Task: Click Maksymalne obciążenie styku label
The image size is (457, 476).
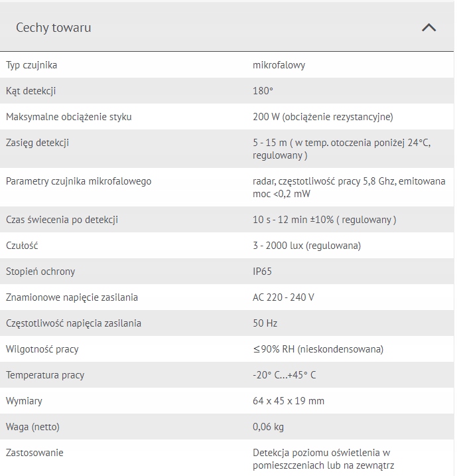Action: click(x=69, y=117)
